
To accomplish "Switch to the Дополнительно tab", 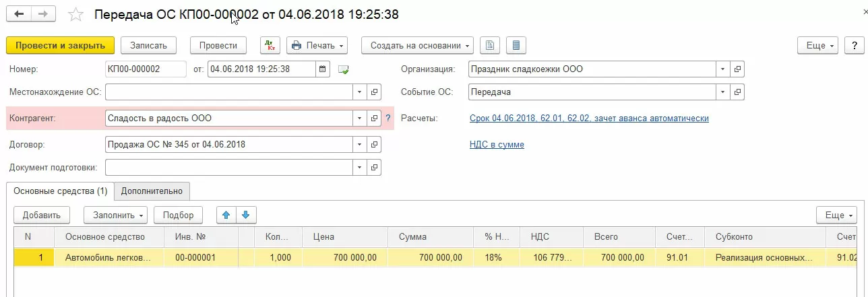I will coord(152,191).
